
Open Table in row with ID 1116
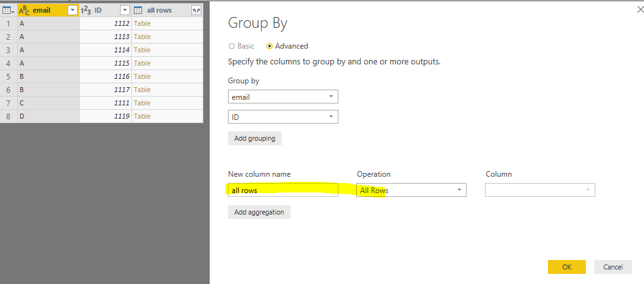(x=142, y=76)
